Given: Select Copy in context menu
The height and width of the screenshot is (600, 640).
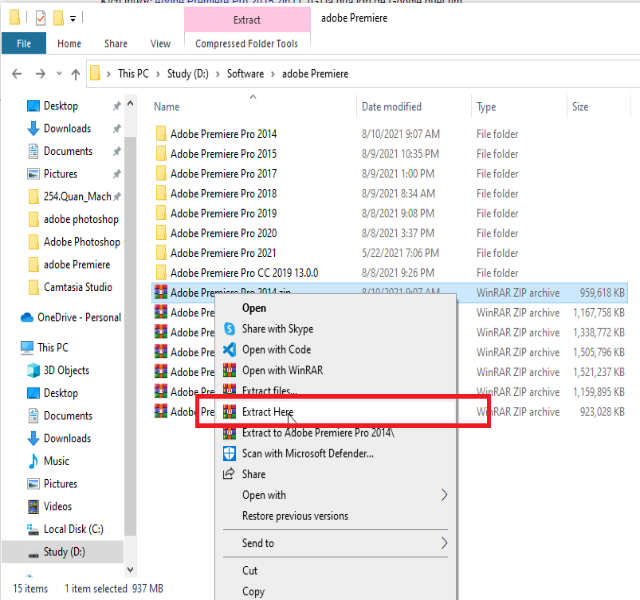Looking at the screenshot, I should coord(335,591).
